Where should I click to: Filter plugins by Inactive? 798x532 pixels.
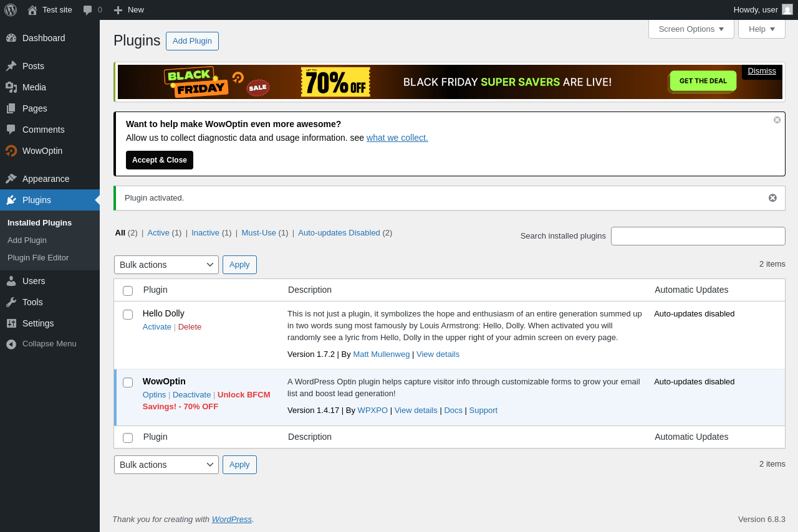pyautogui.click(x=205, y=233)
